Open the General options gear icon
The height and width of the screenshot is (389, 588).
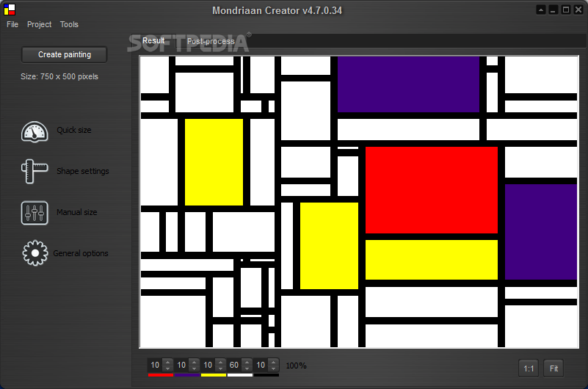(35, 253)
